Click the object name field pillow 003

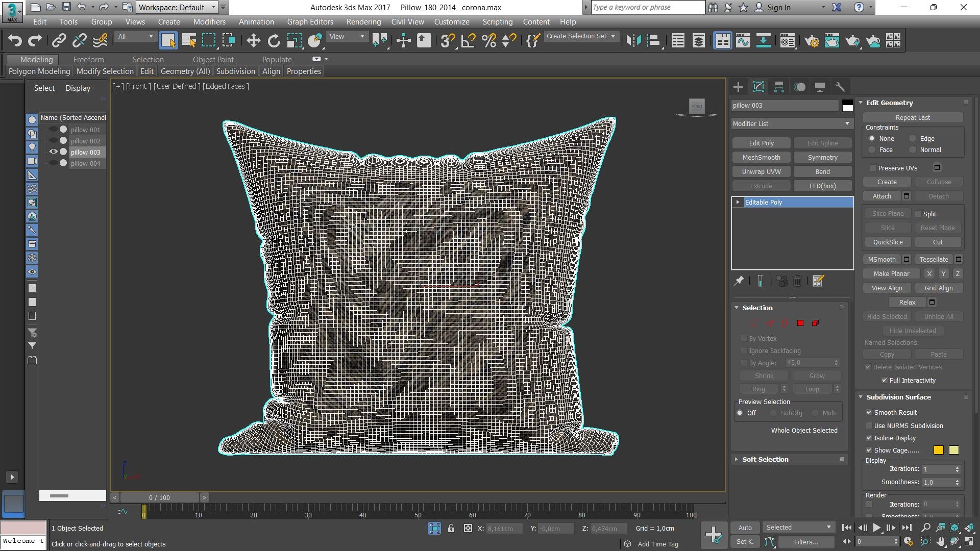[785, 106]
